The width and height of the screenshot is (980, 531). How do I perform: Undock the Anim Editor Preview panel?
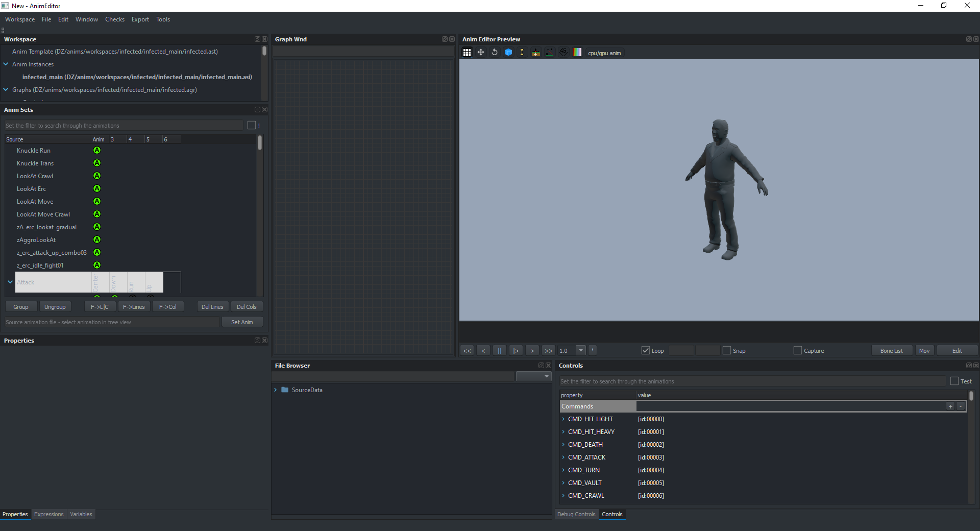click(x=969, y=39)
